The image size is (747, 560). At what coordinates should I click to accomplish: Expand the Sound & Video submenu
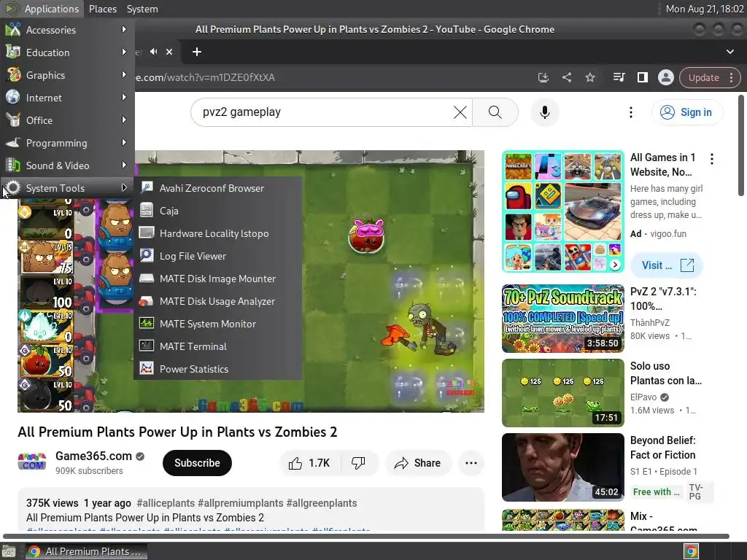[x=67, y=166]
